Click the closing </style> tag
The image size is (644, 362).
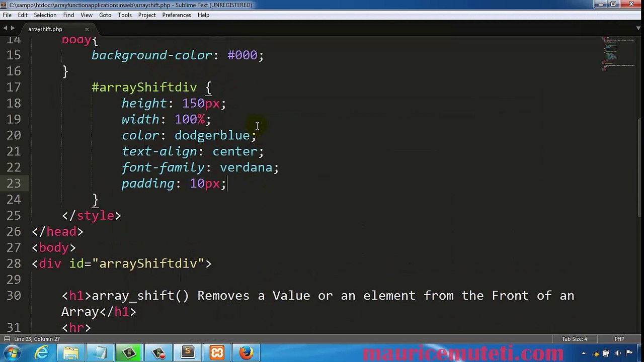[x=92, y=216]
